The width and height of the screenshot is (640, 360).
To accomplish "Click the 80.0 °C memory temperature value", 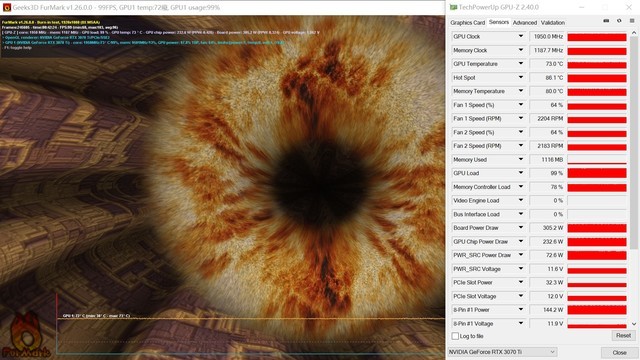I will (x=554, y=91).
